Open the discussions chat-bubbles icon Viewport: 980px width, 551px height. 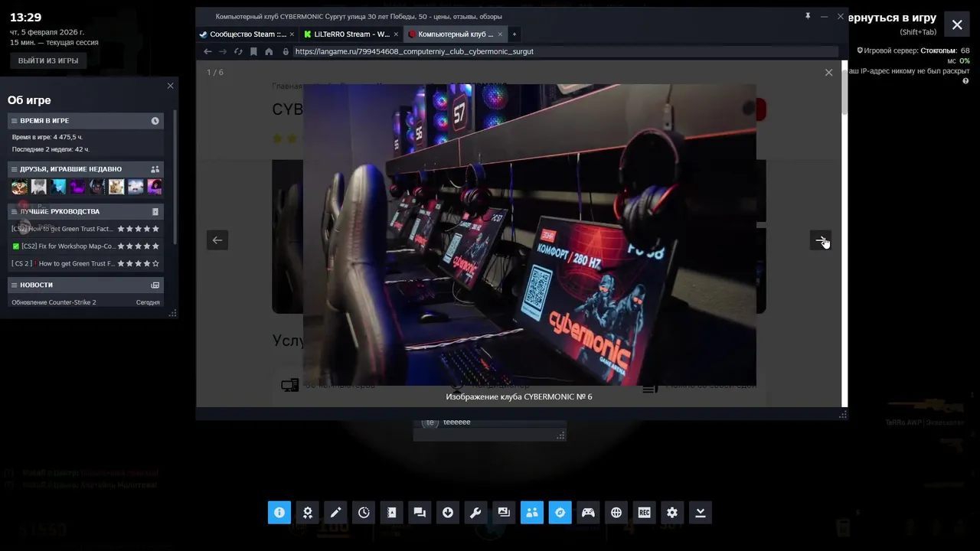pos(420,513)
